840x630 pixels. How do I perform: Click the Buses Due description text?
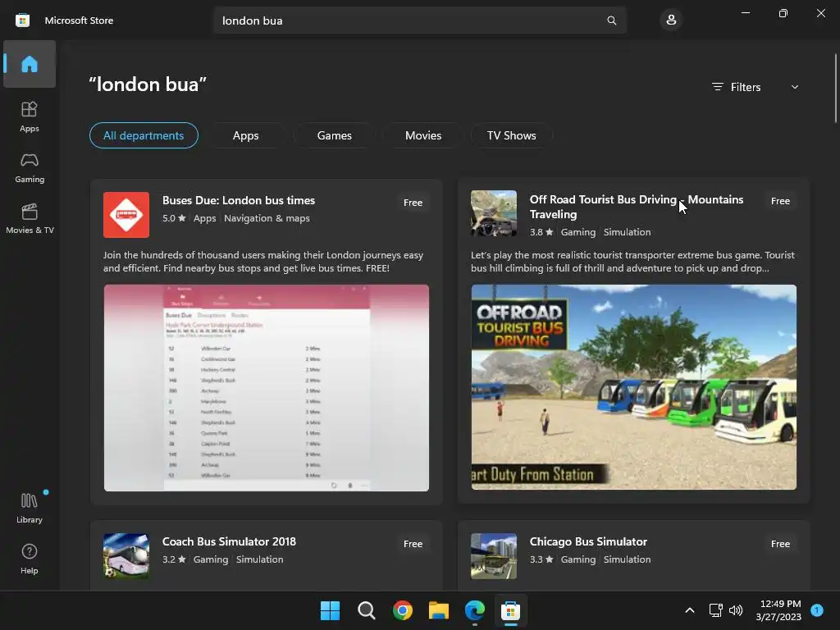[x=263, y=262]
